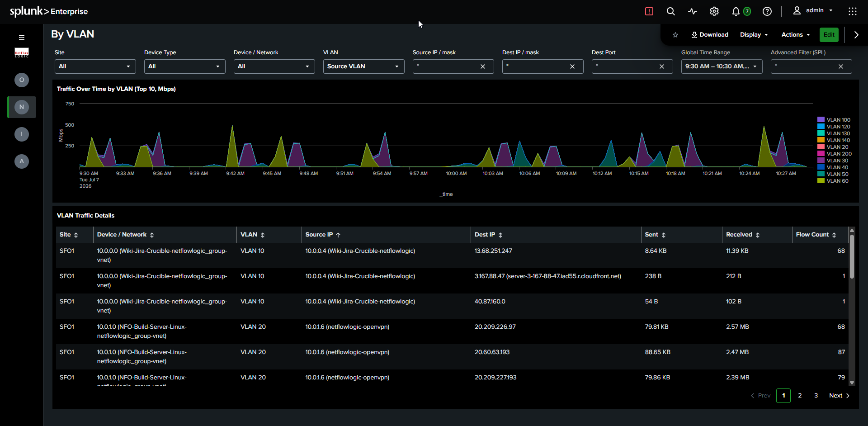868x426 pixels.
Task: Click the 8.64 KB Sent value
Action: click(x=656, y=251)
